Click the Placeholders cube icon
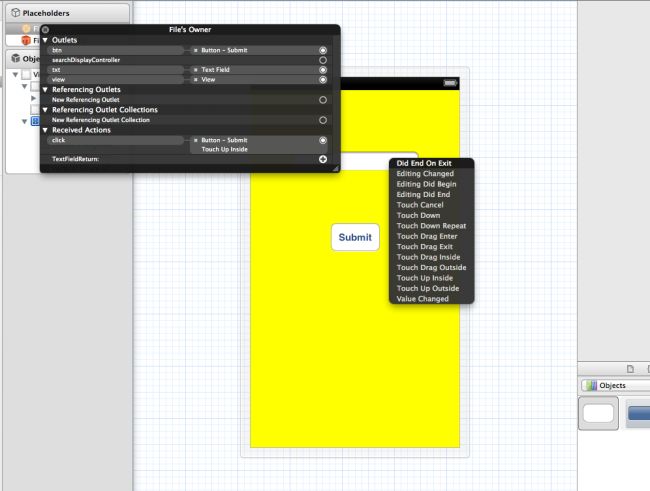Screen dimensions: 650x491 15,13
